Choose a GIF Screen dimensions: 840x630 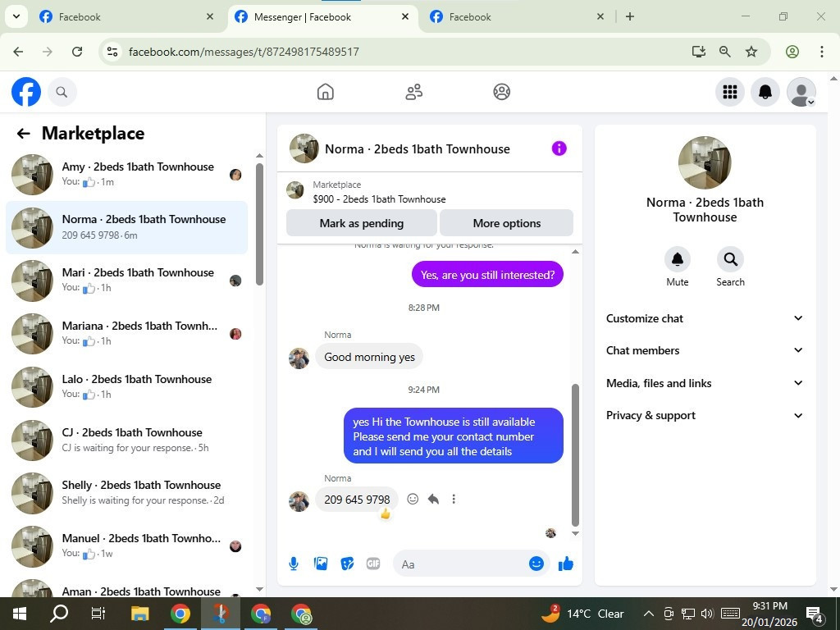coord(373,564)
